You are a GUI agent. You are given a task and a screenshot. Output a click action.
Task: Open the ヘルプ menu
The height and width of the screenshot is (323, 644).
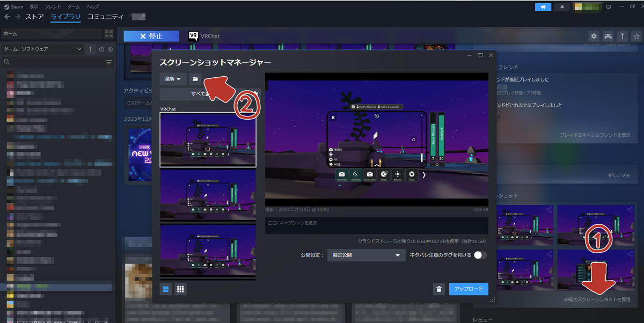click(93, 6)
